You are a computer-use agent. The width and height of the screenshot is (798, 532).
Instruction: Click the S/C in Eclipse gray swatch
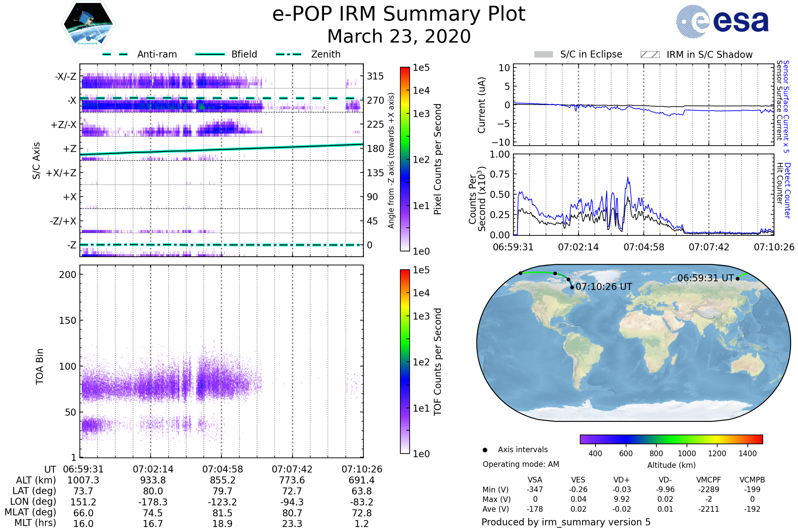543,55
